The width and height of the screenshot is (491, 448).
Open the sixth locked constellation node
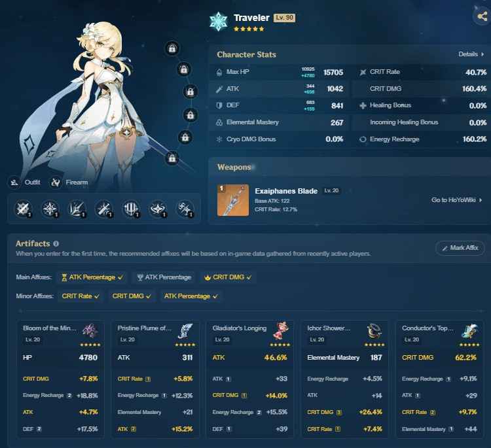pyautogui.click(x=172, y=158)
